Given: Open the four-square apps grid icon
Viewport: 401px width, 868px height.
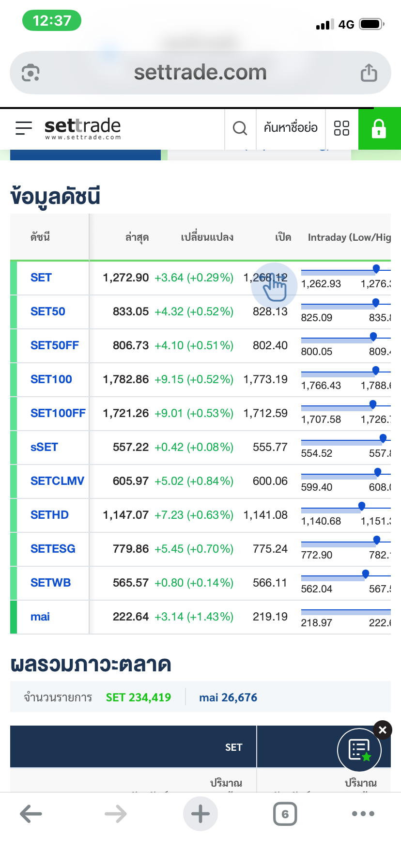Looking at the screenshot, I should pos(341,128).
